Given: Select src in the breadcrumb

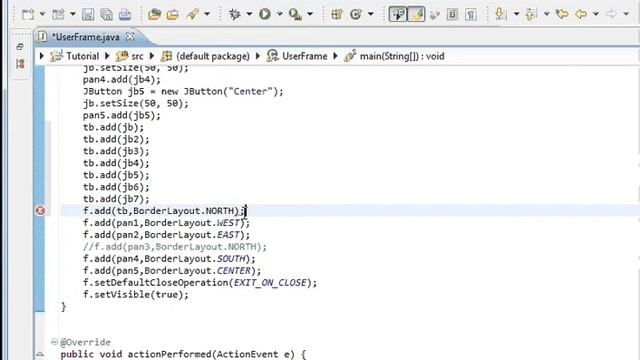Looking at the screenshot, I should (137, 56).
